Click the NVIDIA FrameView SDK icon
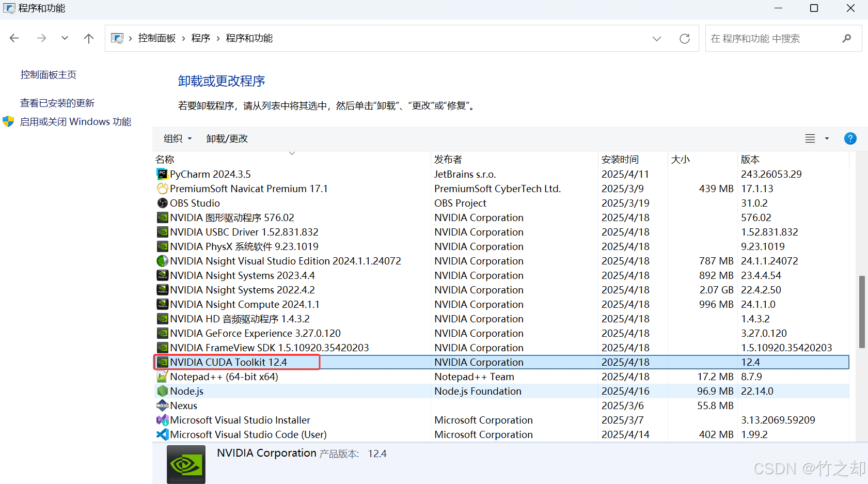Image resolution: width=868 pixels, height=484 pixels. coord(163,348)
